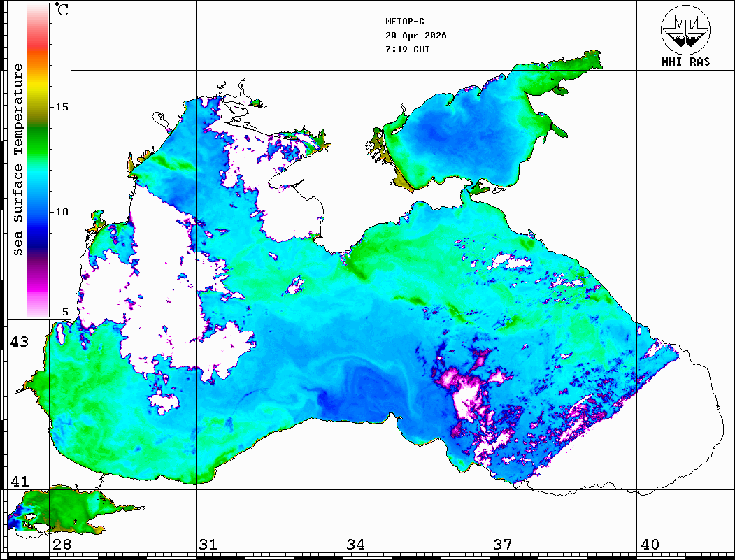Click the MHI RAS logo emblem
This screenshot has height=560, width=735.
tap(685, 29)
